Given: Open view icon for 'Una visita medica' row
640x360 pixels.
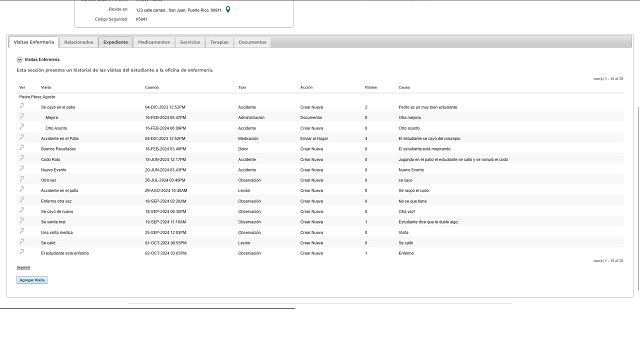Looking at the screenshot, I should pos(22,231).
